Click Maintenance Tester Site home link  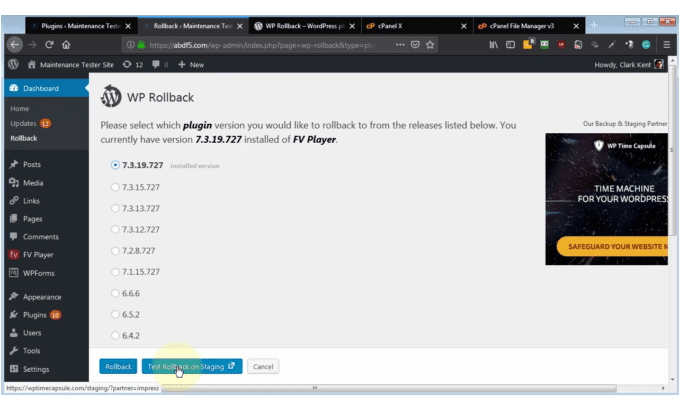pos(71,64)
